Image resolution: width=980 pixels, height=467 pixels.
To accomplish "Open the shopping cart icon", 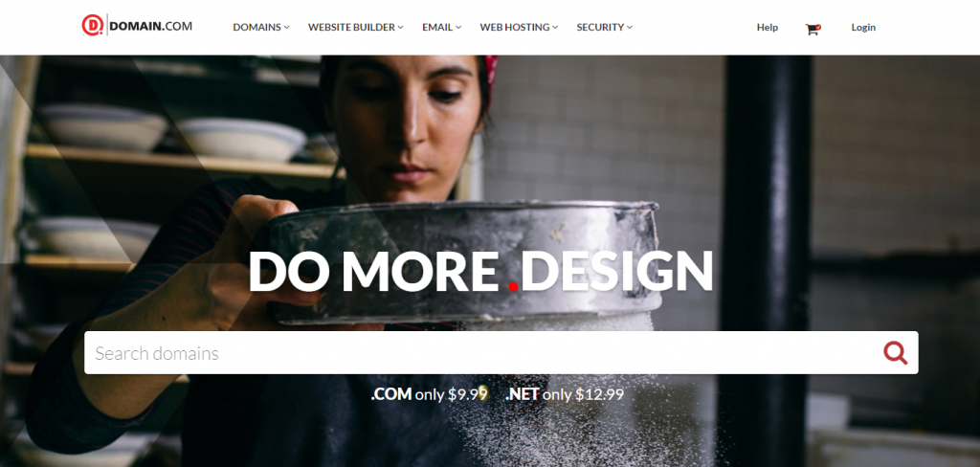I will (813, 28).
